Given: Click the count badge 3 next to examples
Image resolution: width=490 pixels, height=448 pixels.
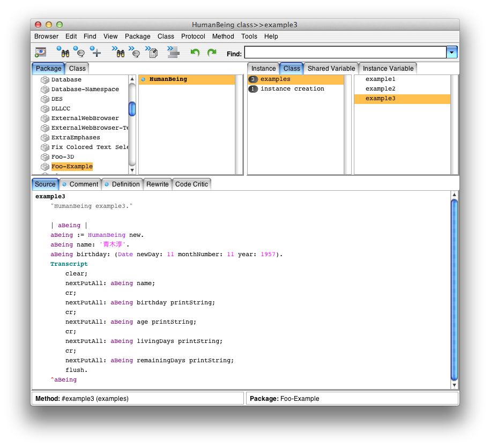Looking at the screenshot, I should pyautogui.click(x=253, y=79).
